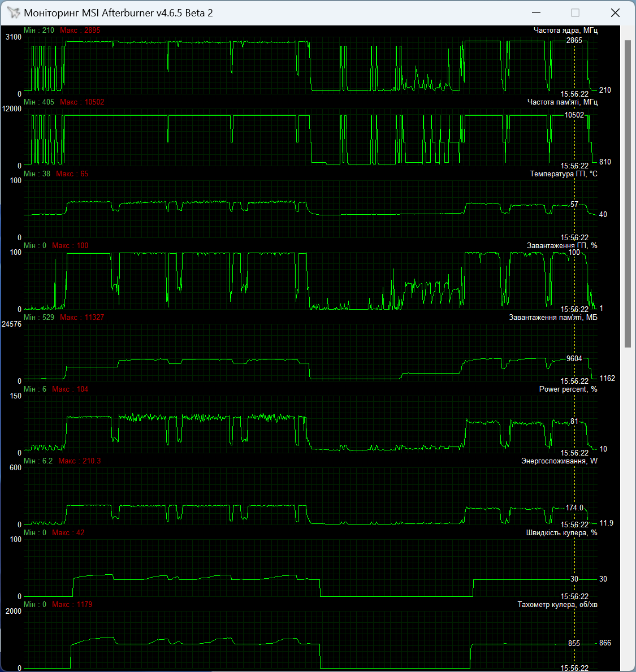
Task: Click the core clock 'Мін : 210' value
Action: 39,31
